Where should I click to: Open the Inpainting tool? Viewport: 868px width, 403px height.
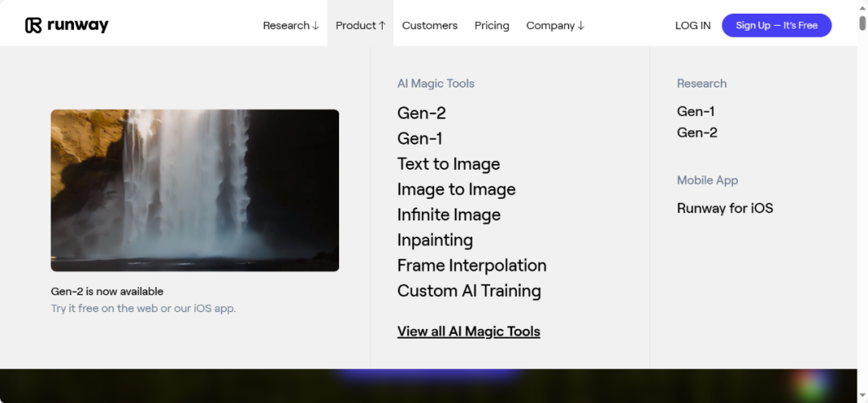[x=435, y=240]
